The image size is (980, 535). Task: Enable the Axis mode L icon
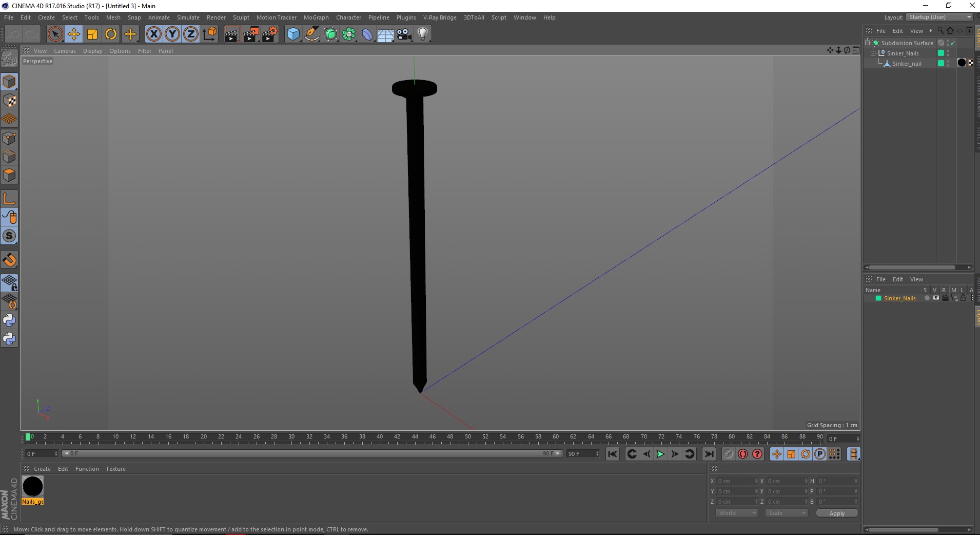coord(10,199)
